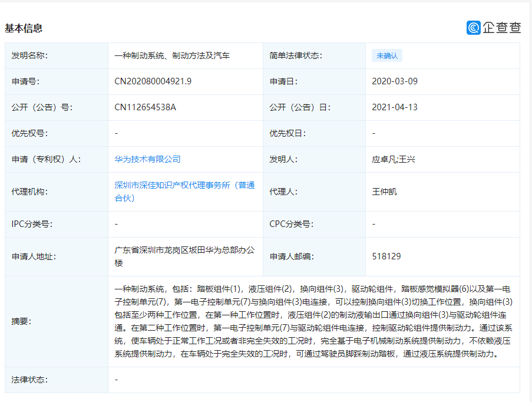Select the invention name 一种制动系统、制动方法及汽车
Viewport: 532px width, 402px height.
(x=172, y=55)
